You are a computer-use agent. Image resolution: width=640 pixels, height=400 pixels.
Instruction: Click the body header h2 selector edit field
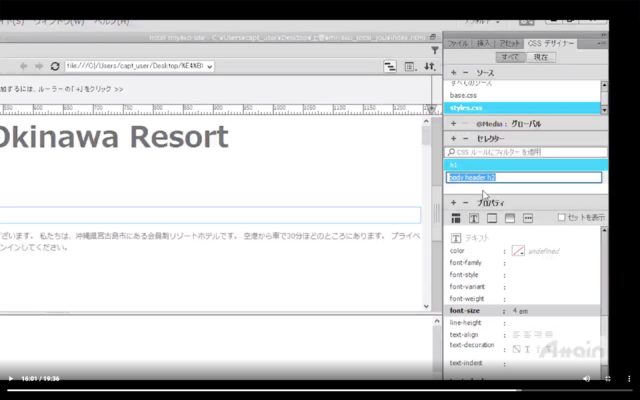[524, 178]
